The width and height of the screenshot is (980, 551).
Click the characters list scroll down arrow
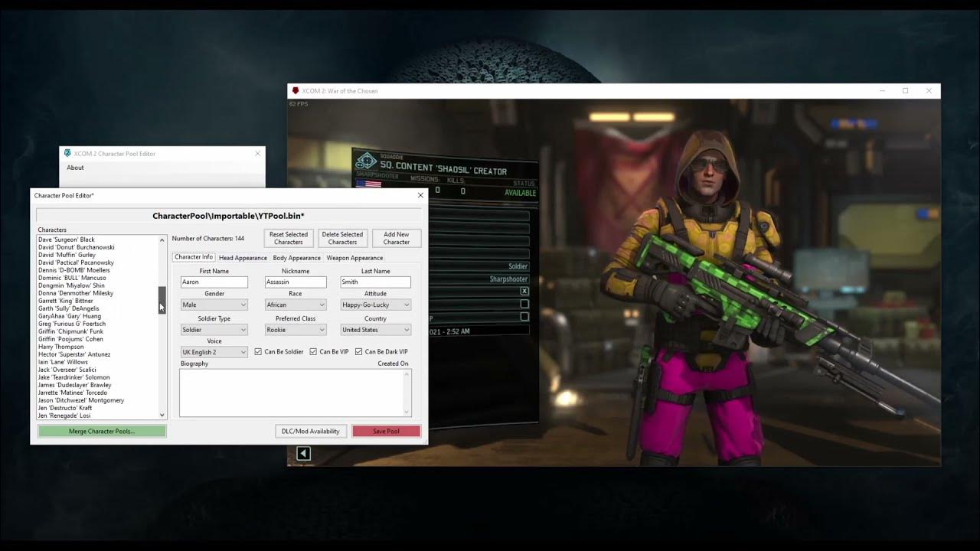162,415
